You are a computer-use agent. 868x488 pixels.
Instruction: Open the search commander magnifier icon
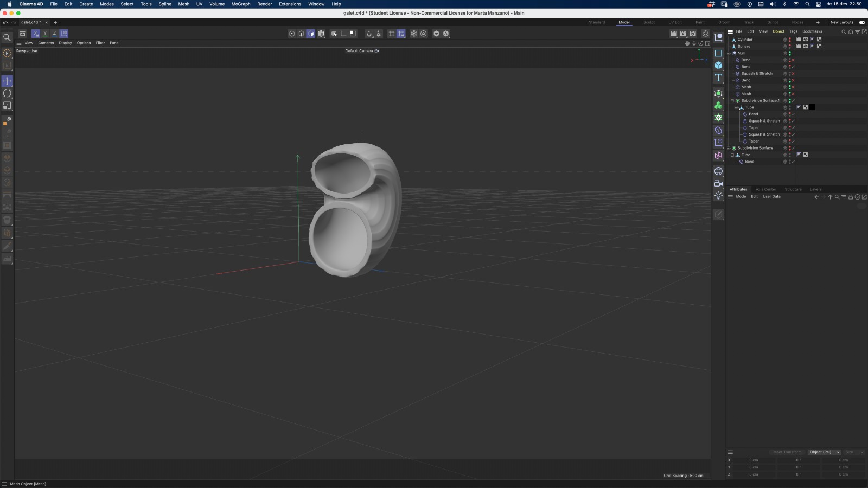[x=7, y=37]
